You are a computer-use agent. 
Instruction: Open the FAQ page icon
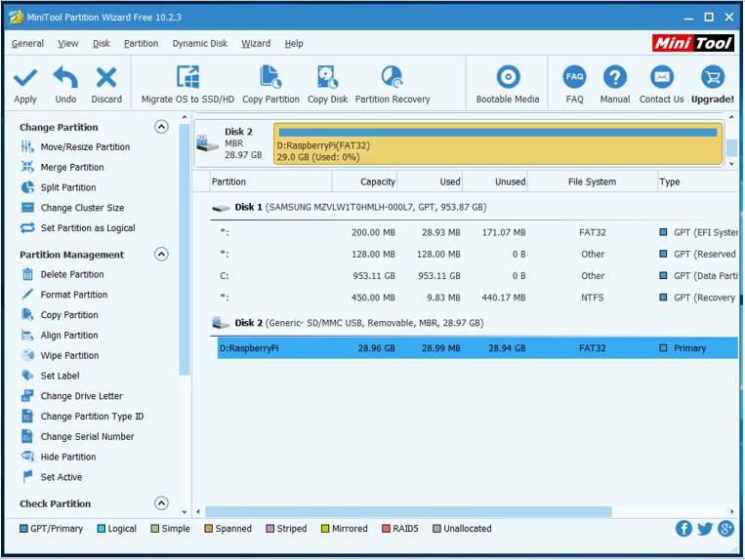coord(574,76)
